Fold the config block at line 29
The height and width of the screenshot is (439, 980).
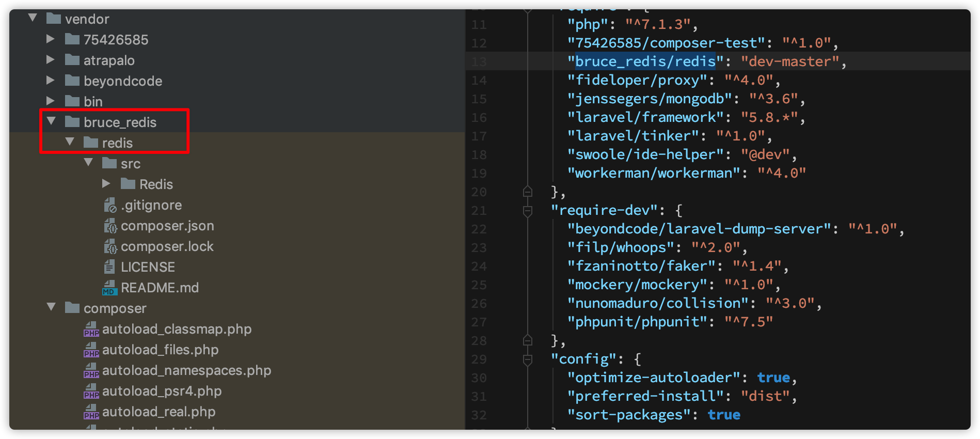pos(527,359)
